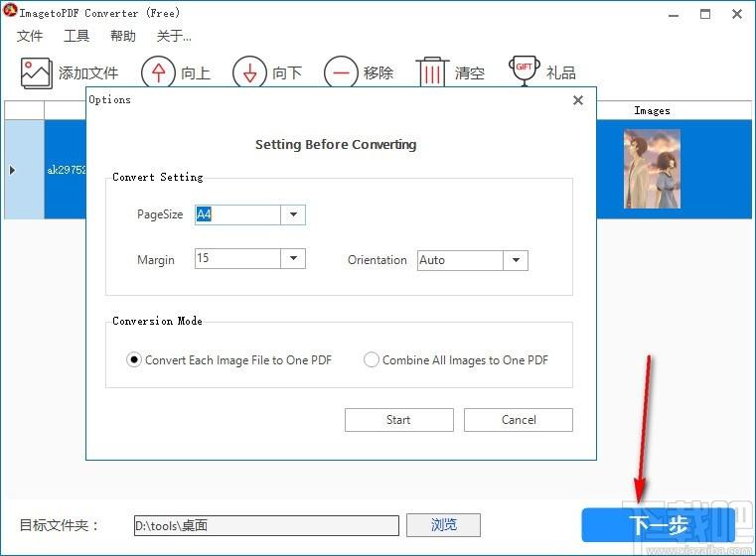Select the image thumbnail in Images column
Viewport: 756px width, 556px height.
pos(652,169)
